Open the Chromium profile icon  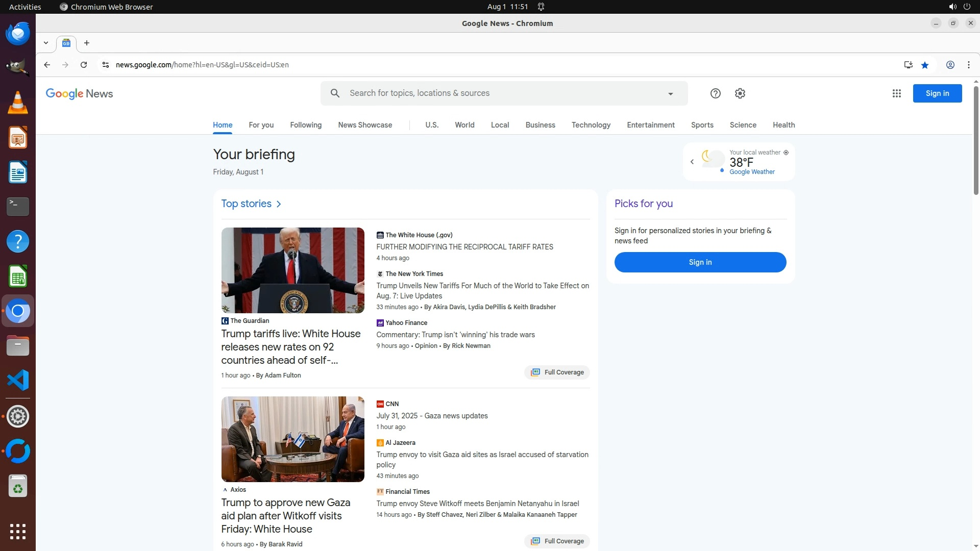[x=950, y=65]
